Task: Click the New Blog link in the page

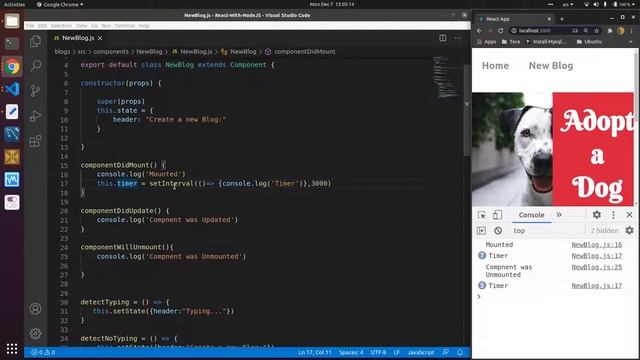Action: pos(551,66)
